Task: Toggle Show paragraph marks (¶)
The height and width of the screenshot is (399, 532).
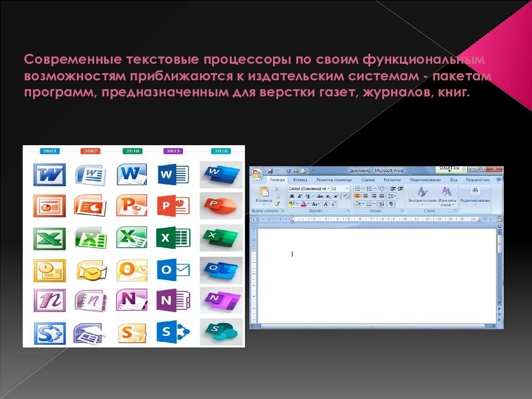Action: [x=391, y=204]
